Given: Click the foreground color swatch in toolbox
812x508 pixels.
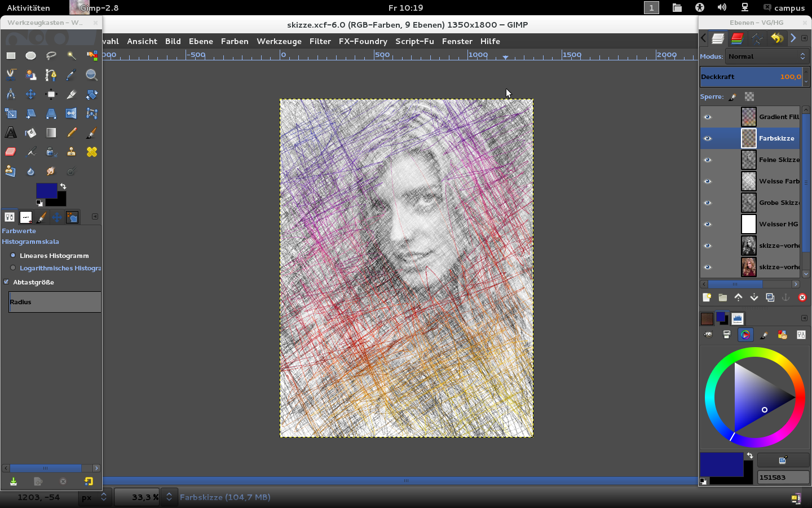Looking at the screenshot, I should click(46, 191).
